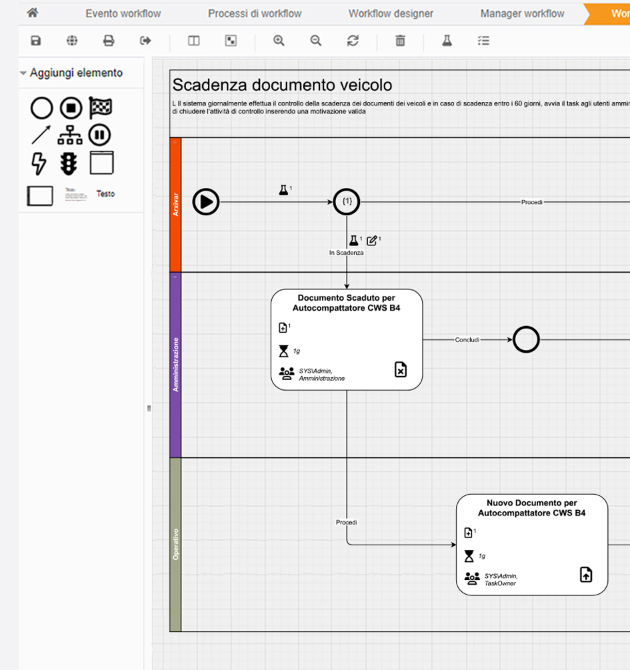
Task: Select the purple Amministrazione swimlane header
Action: click(176, 365)
